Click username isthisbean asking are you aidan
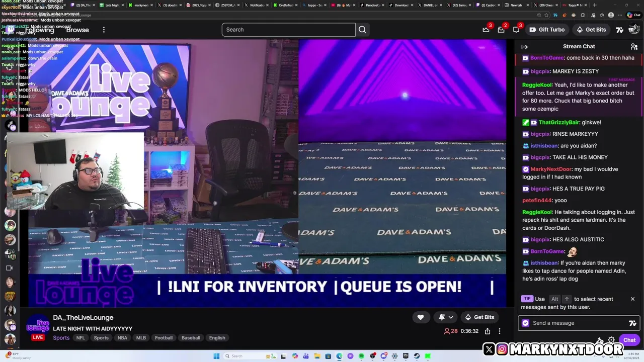The width and height of the screenshot is (644, 362). [x=544, y=146]
